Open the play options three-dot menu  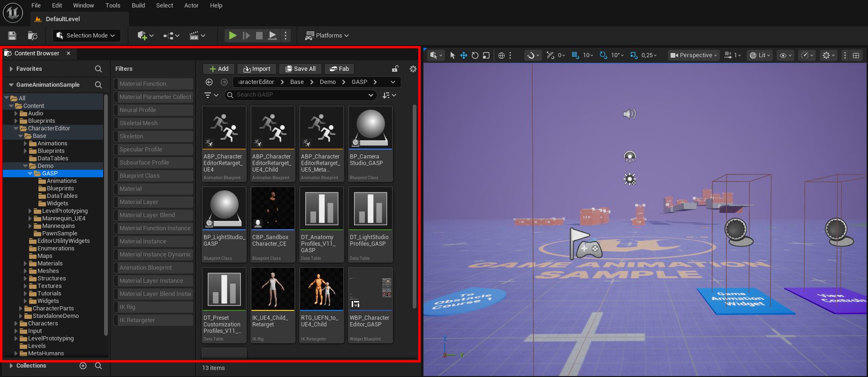coord(286,36)
